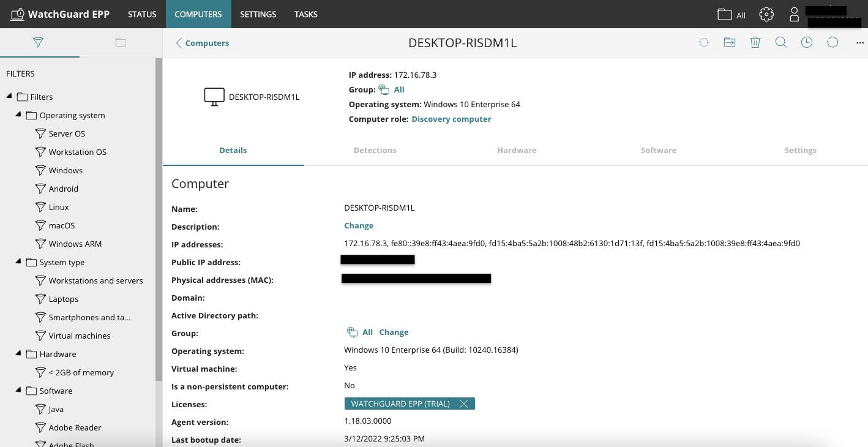The width and height of the screenshot is (868, 447).
Task: Open the TASKS menu
Action: coord(305,14)
